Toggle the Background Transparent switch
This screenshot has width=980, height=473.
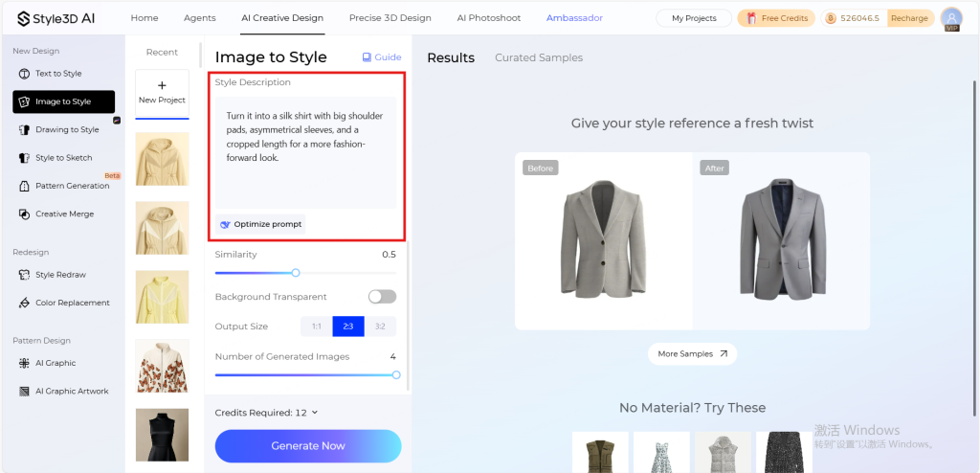382,297
